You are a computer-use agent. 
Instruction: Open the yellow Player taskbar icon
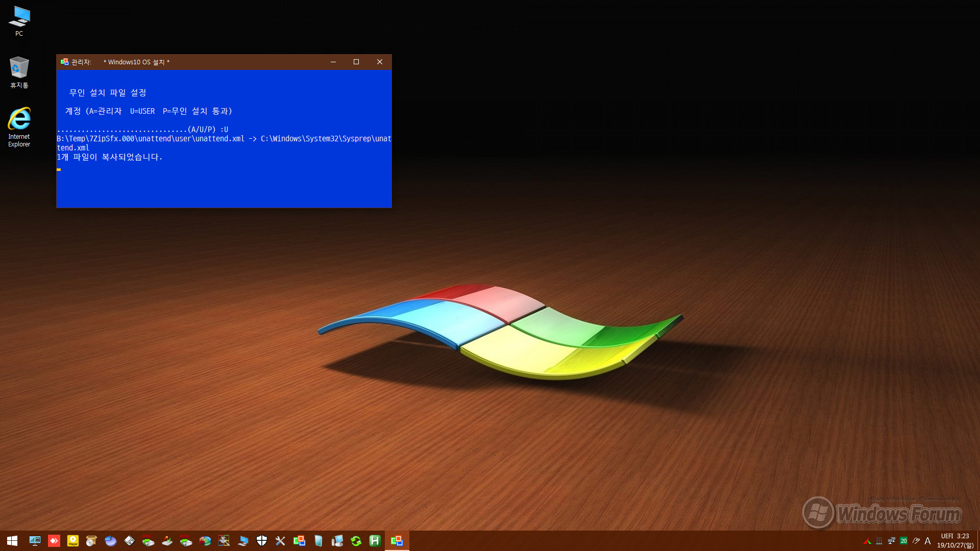pyautogui.click(x=73, y=541)
